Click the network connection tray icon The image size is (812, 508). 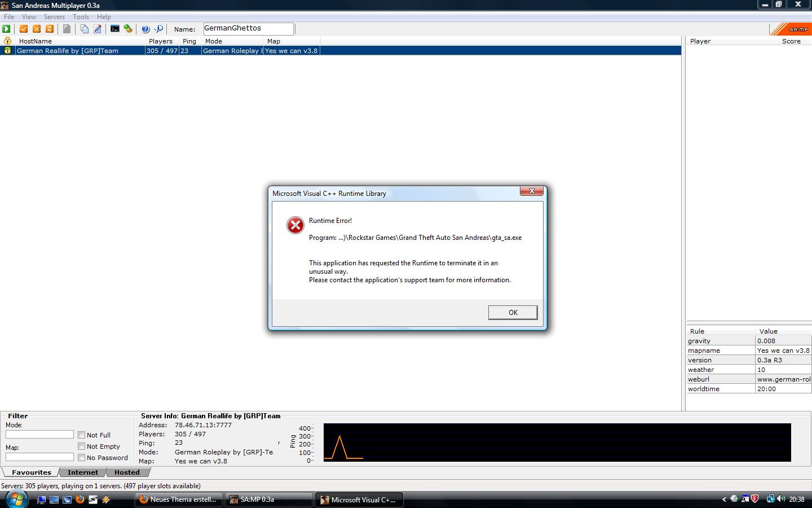point(770,499)
